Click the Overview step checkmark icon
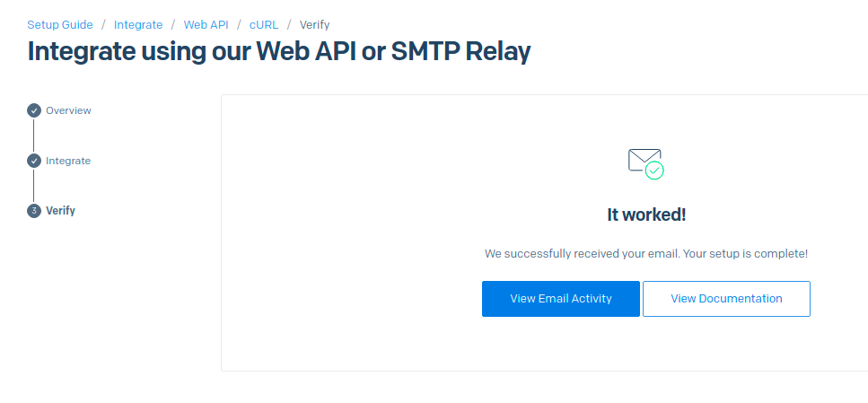 coord(34,110)
